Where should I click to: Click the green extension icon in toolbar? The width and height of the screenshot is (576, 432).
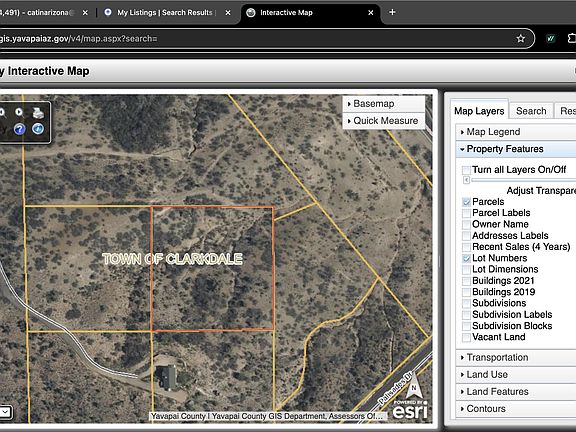pyautogui.click(x=551, y=39)
